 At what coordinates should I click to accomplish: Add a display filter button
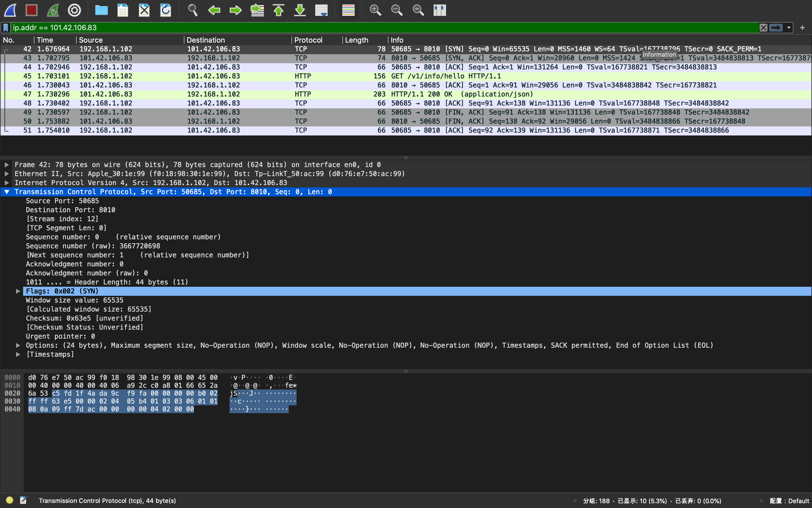point(803,28)
